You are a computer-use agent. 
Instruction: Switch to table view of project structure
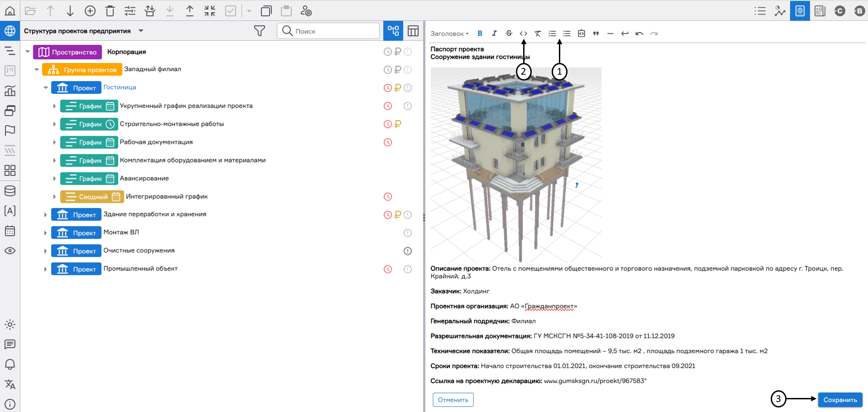[x=413, y=31]
